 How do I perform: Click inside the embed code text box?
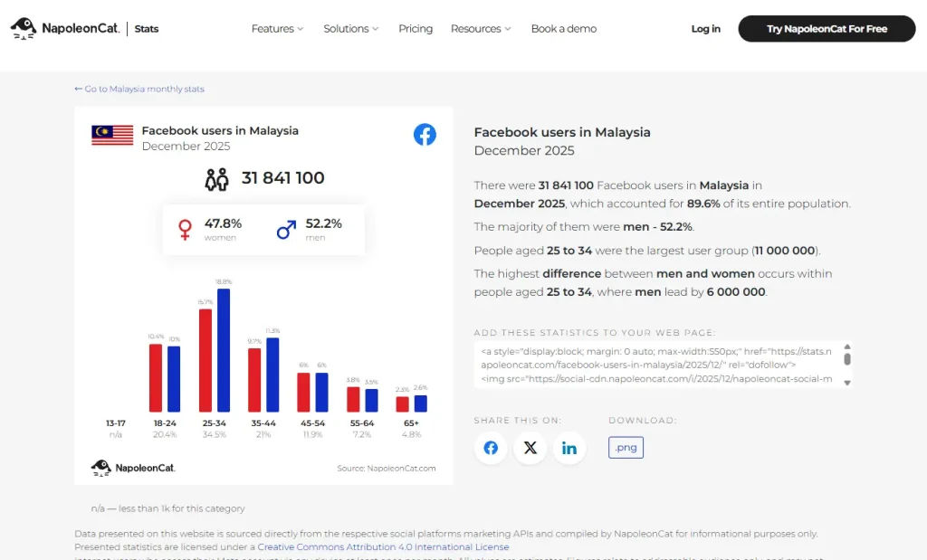[656, 365]
